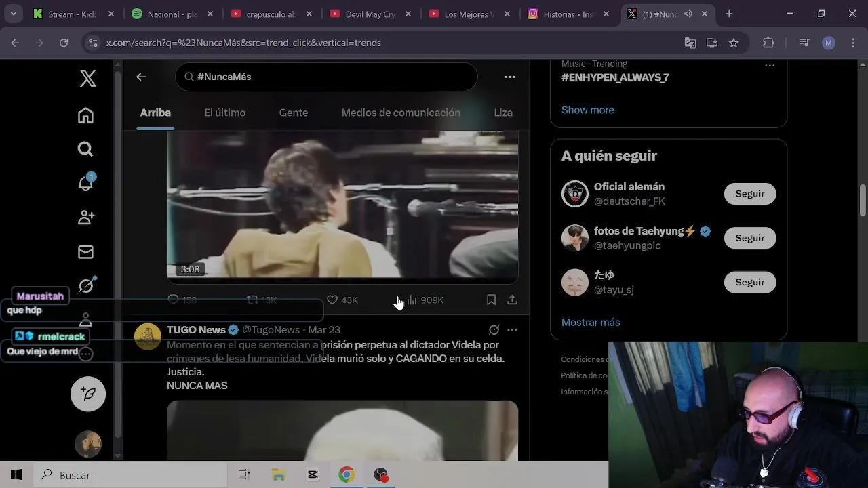The image size is (868, 488).
Task: Open Notifications bell in sidebar
Action: point(85,183)
